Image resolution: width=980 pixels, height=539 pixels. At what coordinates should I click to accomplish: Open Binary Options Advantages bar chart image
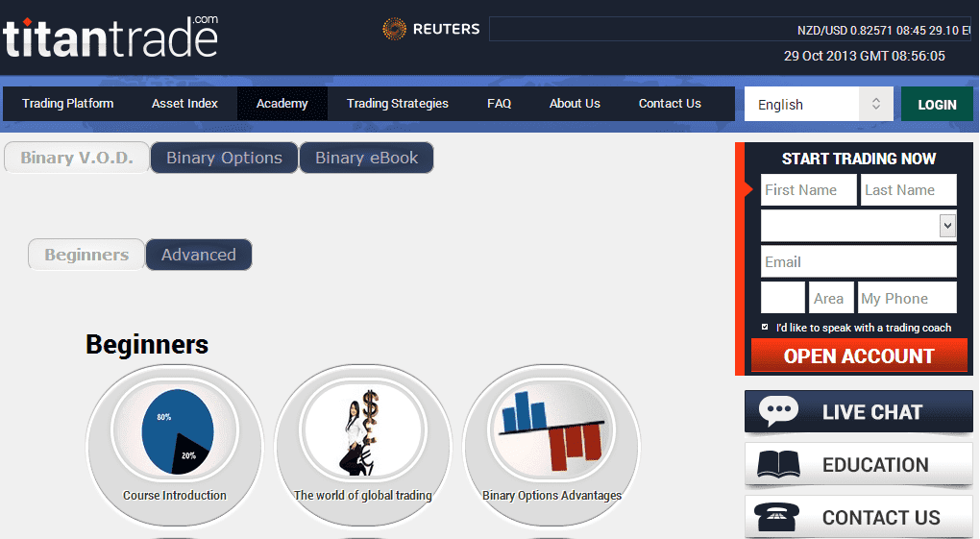coord(551,430)
